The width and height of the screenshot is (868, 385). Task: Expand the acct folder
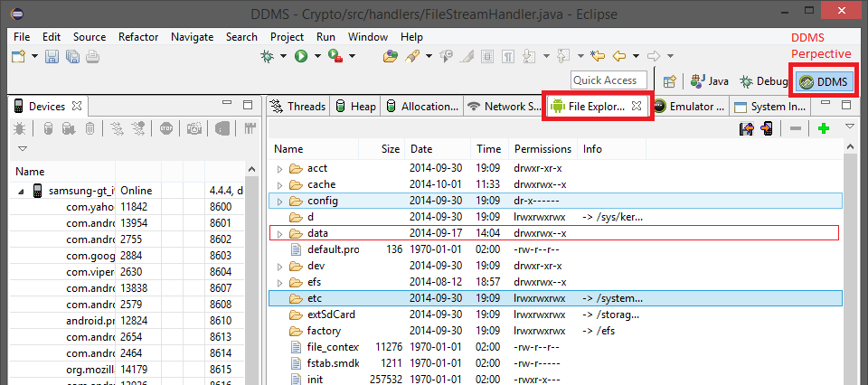[x=279, y=168]
